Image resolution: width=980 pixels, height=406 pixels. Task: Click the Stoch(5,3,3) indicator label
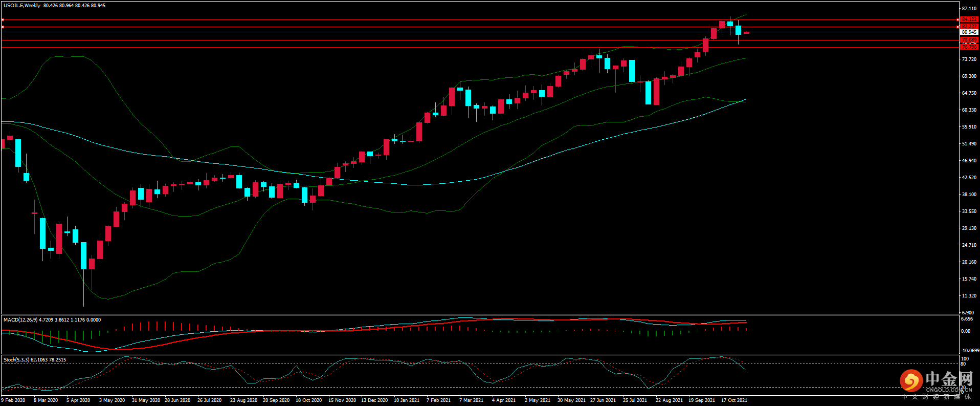pos(16,359)
